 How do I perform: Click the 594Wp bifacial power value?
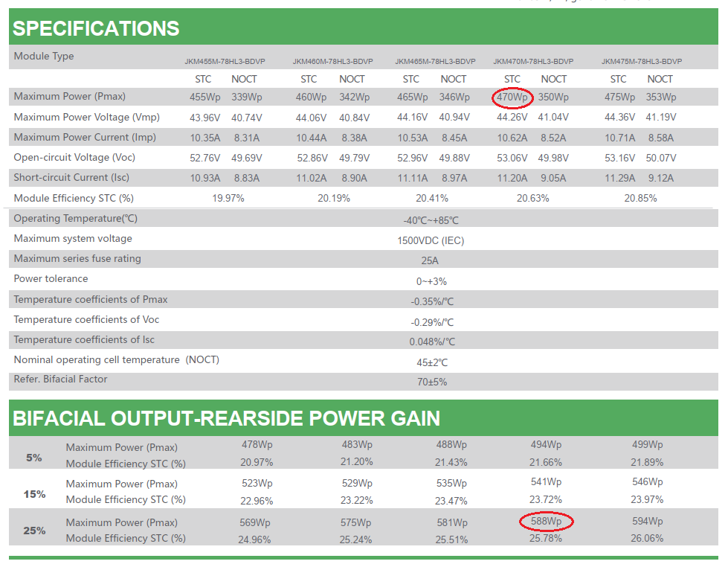647,522
